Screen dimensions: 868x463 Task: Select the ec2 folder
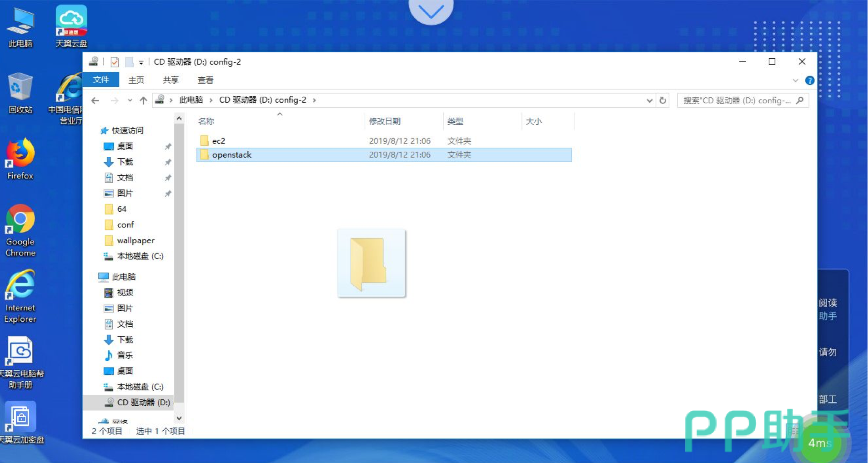[219, 141]
